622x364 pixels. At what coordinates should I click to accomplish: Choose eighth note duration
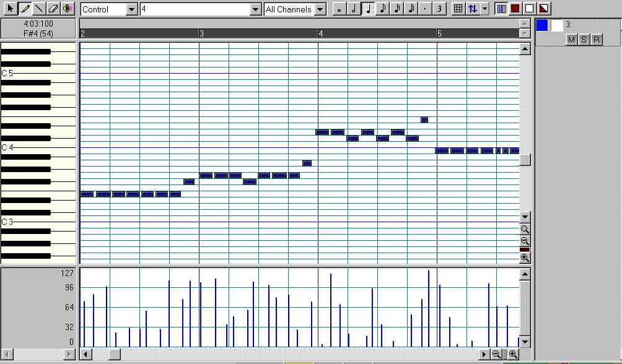tap(382, 9)
